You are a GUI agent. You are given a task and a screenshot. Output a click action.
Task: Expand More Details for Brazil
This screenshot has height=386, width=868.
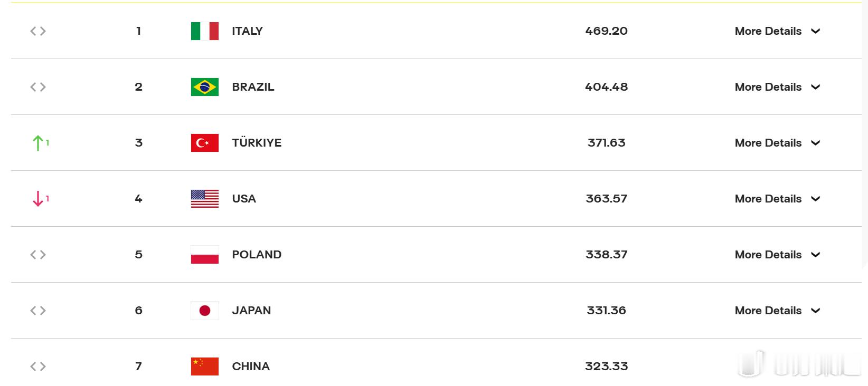click(x=777, y=87)
